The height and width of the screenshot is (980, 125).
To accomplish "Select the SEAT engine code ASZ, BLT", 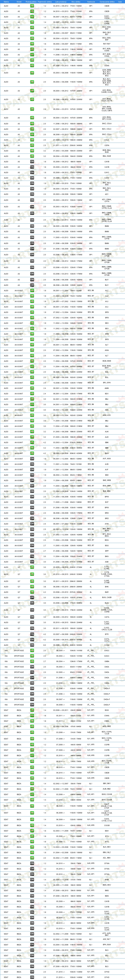I will point(107,939).
